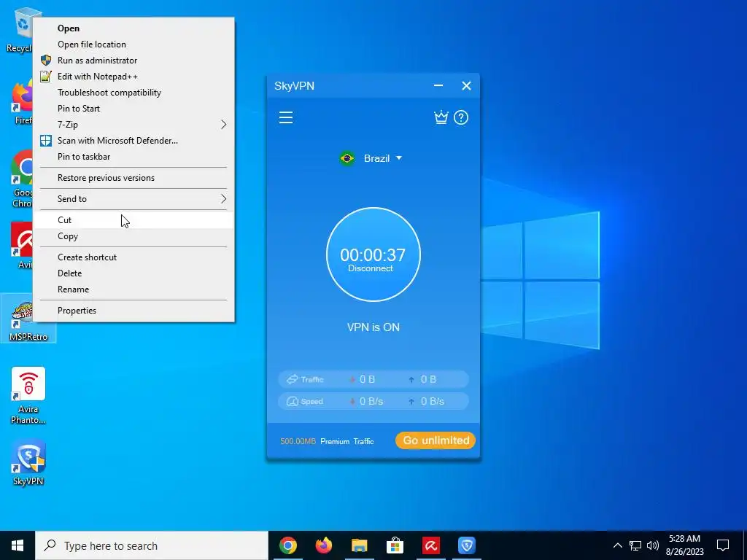
Task: Select the SkyVPN desktop shortcut
Action: coord(28,462)
